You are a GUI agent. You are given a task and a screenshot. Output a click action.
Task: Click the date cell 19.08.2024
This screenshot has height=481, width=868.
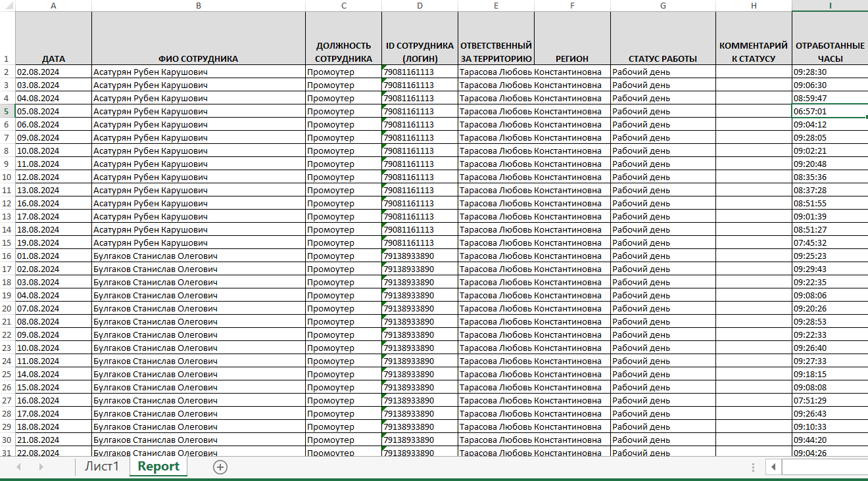(x=53, y=242)
